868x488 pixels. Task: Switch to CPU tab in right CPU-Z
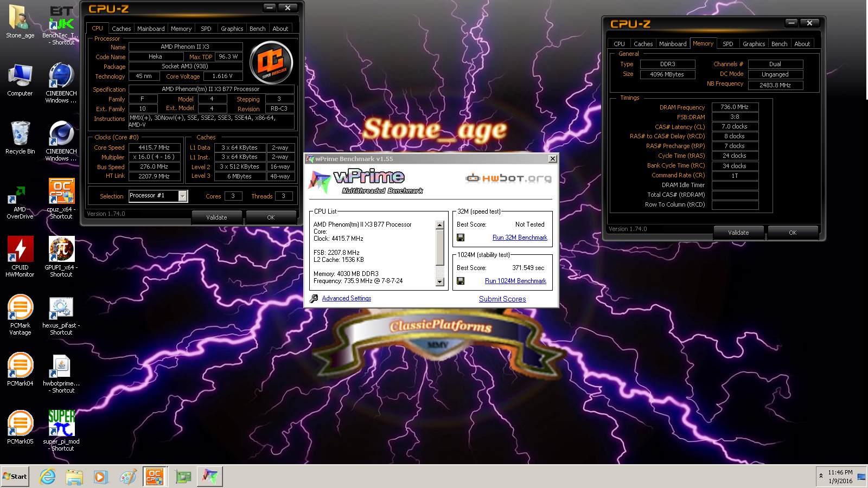coord(619,44)
